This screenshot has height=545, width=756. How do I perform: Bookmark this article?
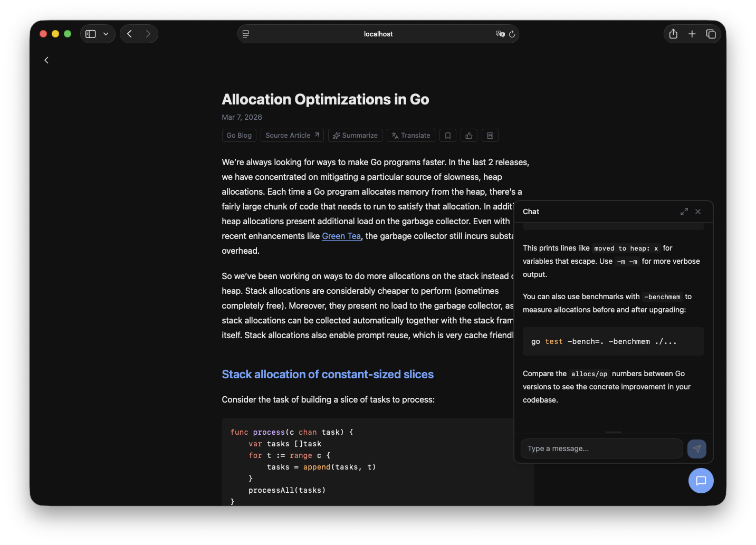click(447, 135)
